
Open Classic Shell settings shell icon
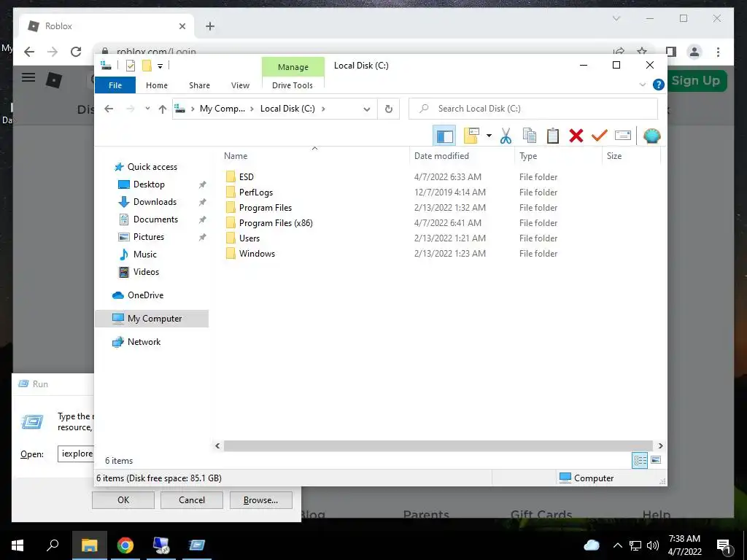pos(651,136)
